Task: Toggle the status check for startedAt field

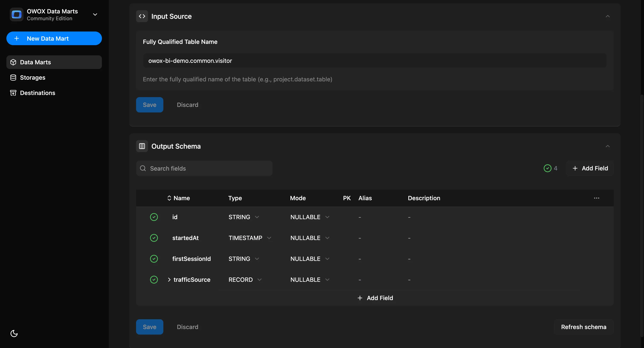Action: (x=154, y=238)
